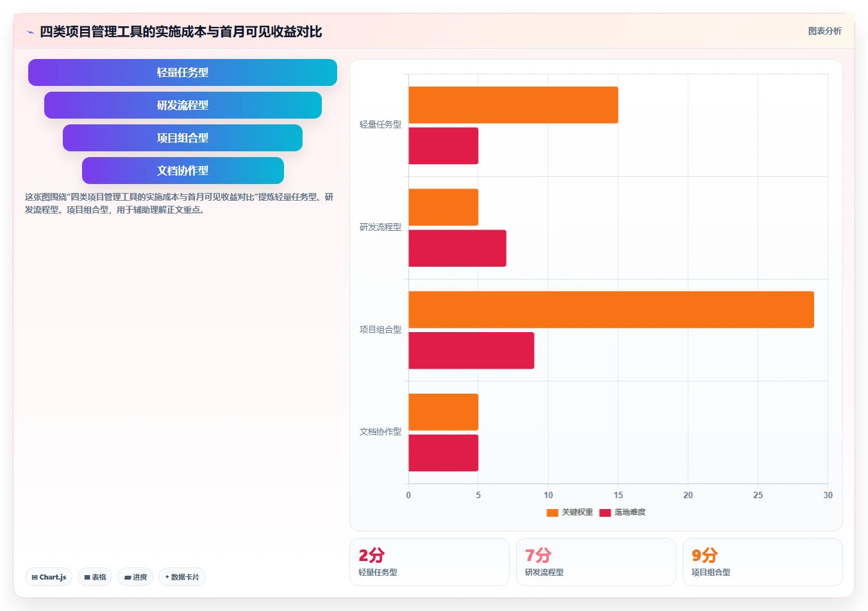Toggle the 关键权重 legend orange swatch
The width and height of the screenshot is (868, 611).
pyautogui.click(x=552, y=512)
